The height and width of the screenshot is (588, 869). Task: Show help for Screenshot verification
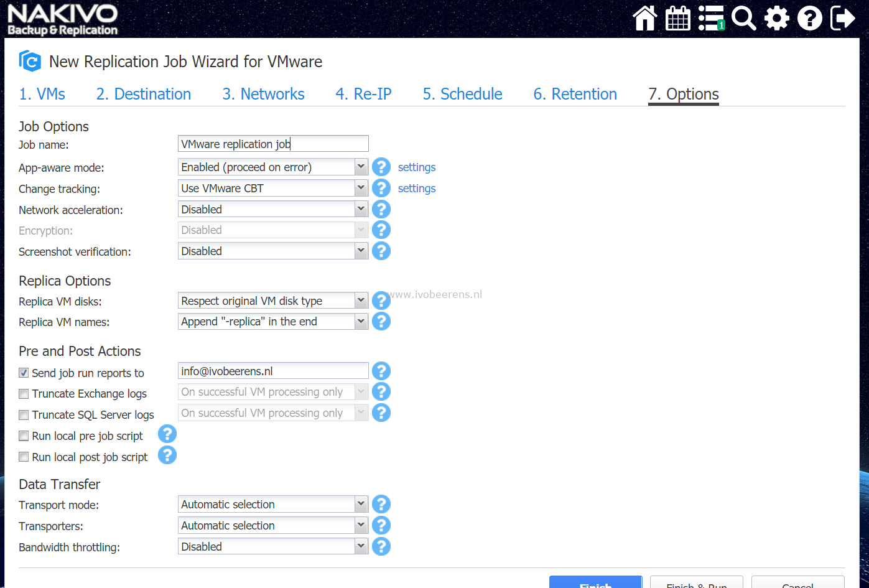click(381, 251)
